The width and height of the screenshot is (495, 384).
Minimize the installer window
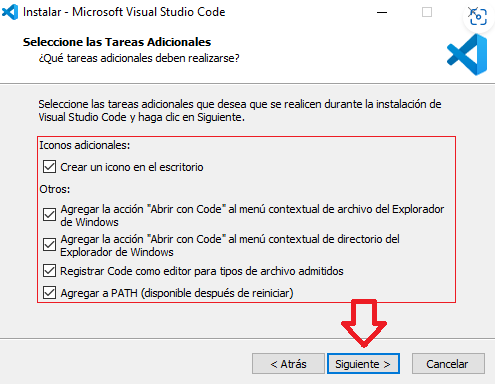tap(382, 13)
